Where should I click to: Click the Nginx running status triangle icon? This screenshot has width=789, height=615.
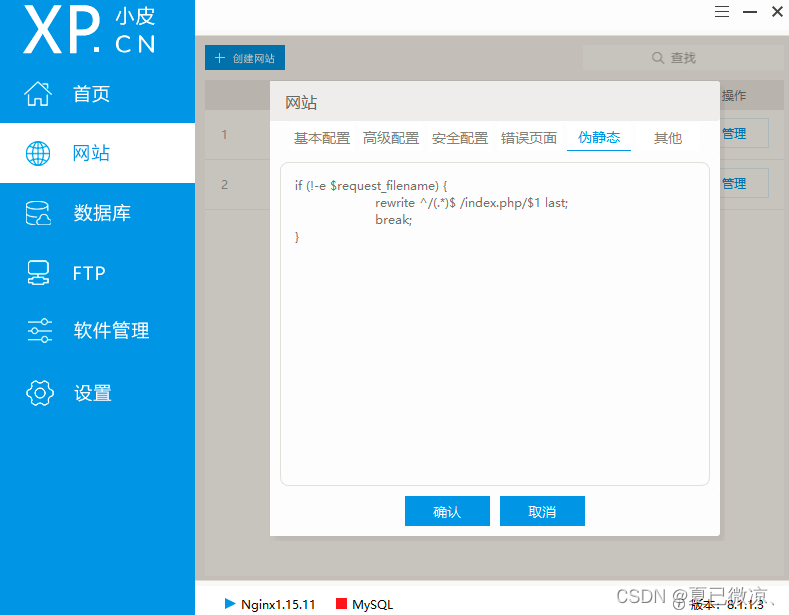click(x=230, y=603)
